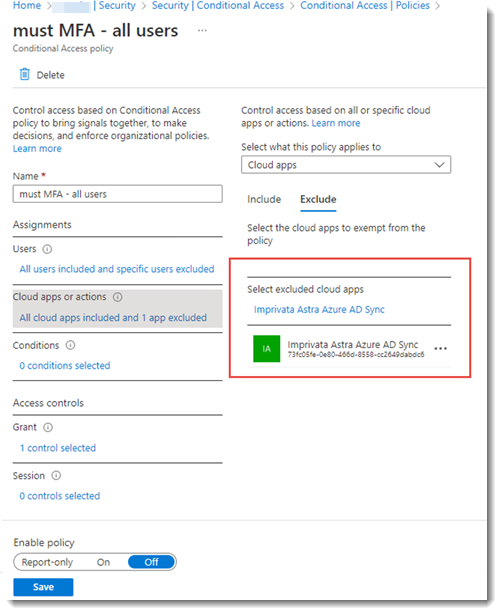This screenshot has width=502, height=615.
Task: Set Enable policy toggle to Off
Action: (x=151, y=562)
